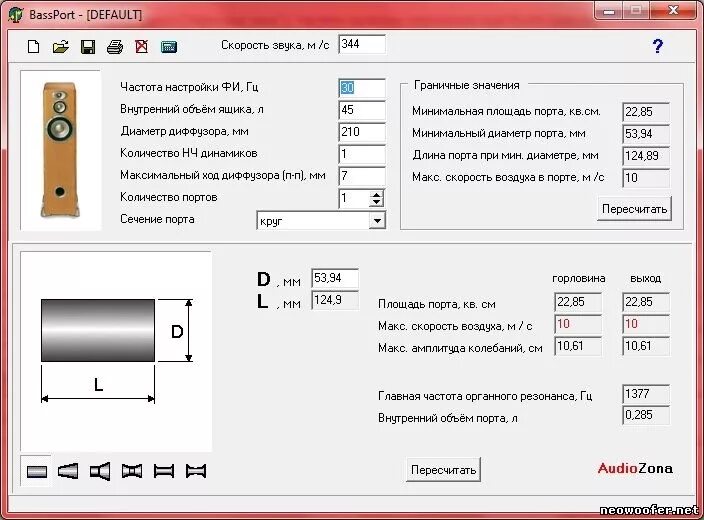704x520 pixels.
Task: Select the last double-flared port shape
Action: pos(196,471)
